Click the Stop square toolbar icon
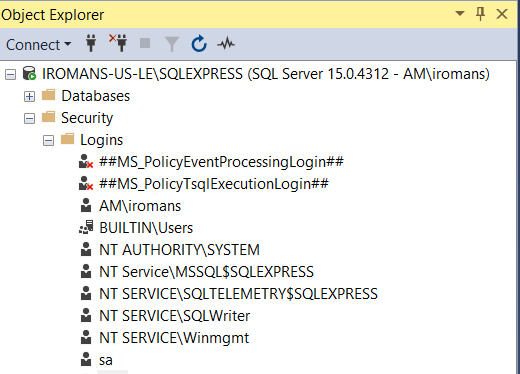Screen dimensions: 520x374 [x=145, y=43]
